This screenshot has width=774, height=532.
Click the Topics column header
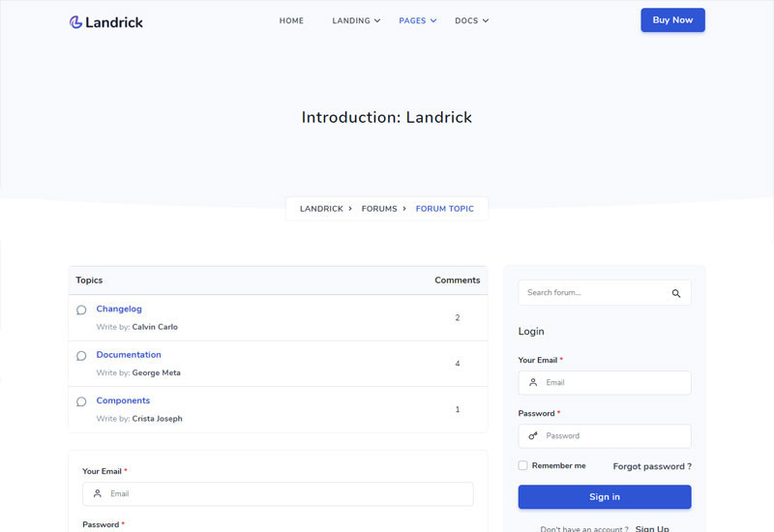[x=89, y=281]
